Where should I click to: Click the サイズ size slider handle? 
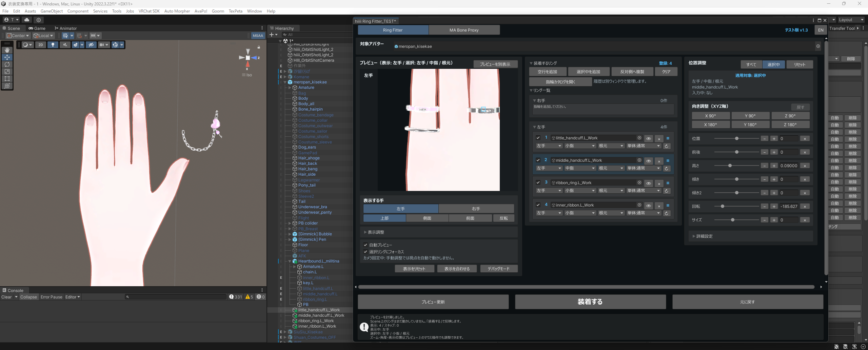[x=733, y=220]
